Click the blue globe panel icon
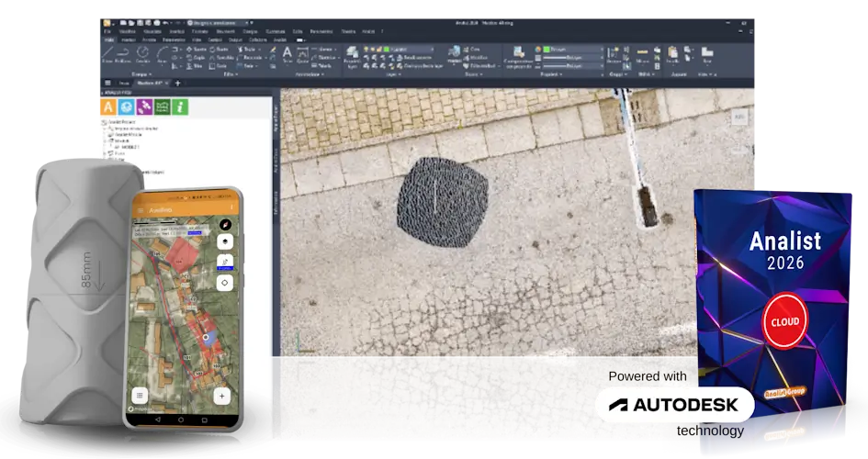868x459 pixels. pyautogui.click(x=126, y=106)
